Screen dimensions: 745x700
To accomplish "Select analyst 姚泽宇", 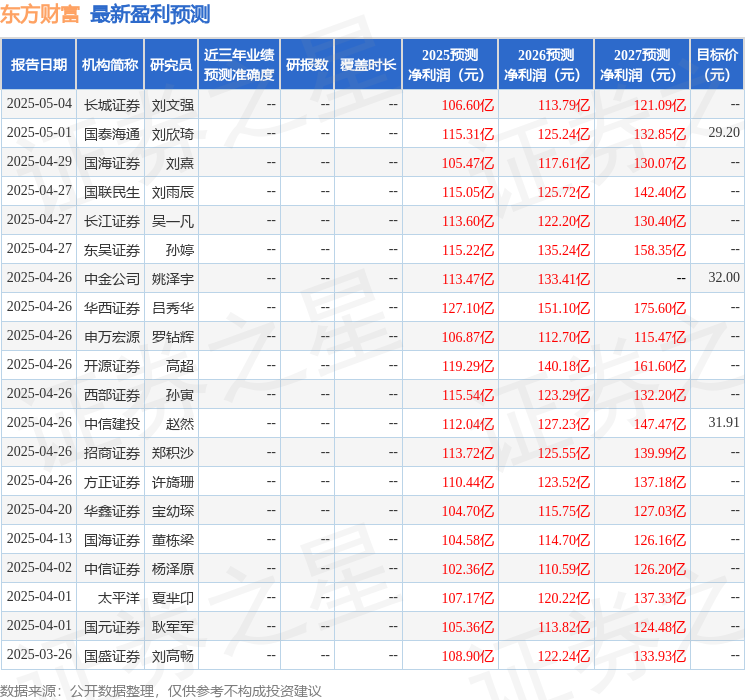I will coord(173,279).
